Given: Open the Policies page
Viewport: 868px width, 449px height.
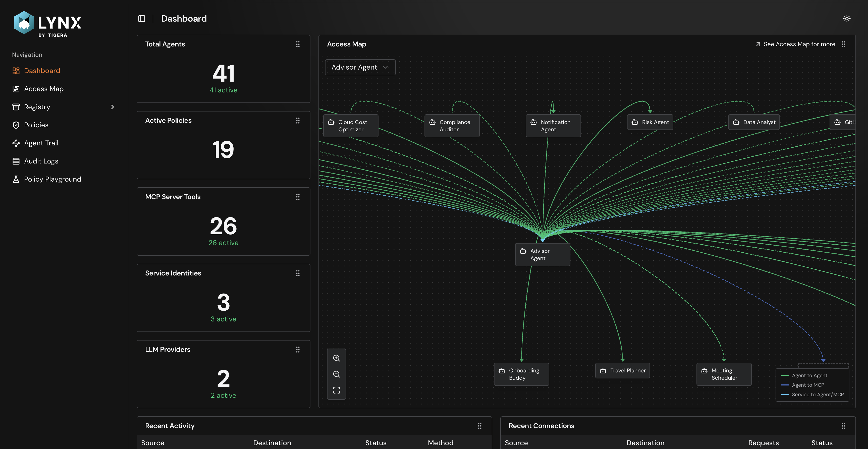Looking at the screenshot, I should pos(36,125).
